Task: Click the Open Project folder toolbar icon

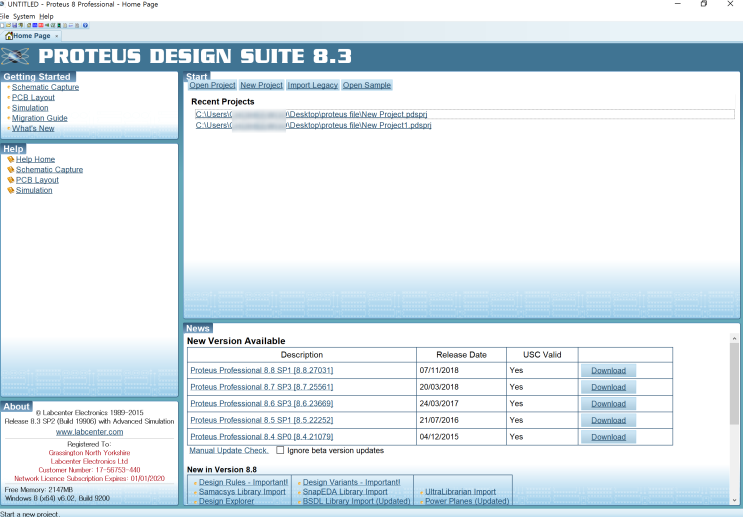Action: [9, 25]
